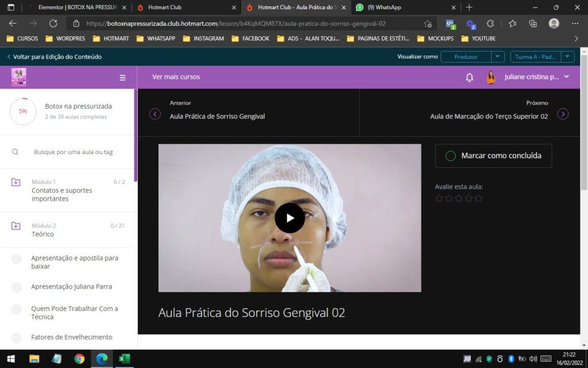This screenshot has height=368, width=588.
Task: Open the notifications bell
Action: point(469,78)
